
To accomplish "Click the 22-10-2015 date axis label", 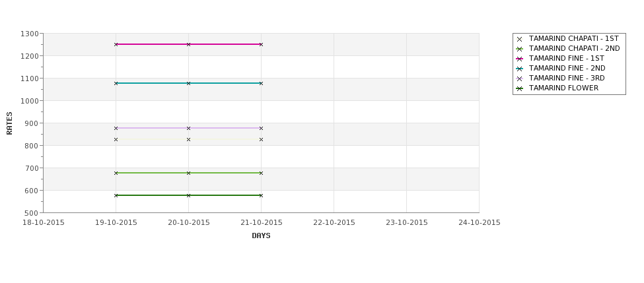I will (334, 223).
